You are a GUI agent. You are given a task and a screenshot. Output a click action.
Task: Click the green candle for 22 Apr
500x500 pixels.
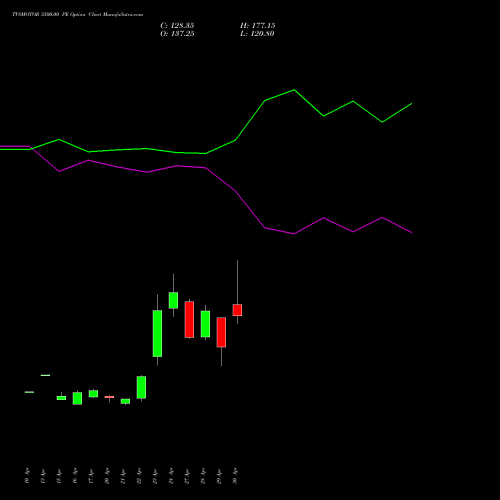[x=141, y=387]
